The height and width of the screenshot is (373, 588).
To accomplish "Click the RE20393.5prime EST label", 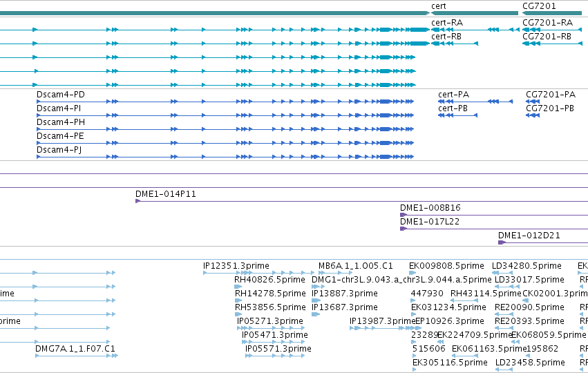I will click(529, 321).
